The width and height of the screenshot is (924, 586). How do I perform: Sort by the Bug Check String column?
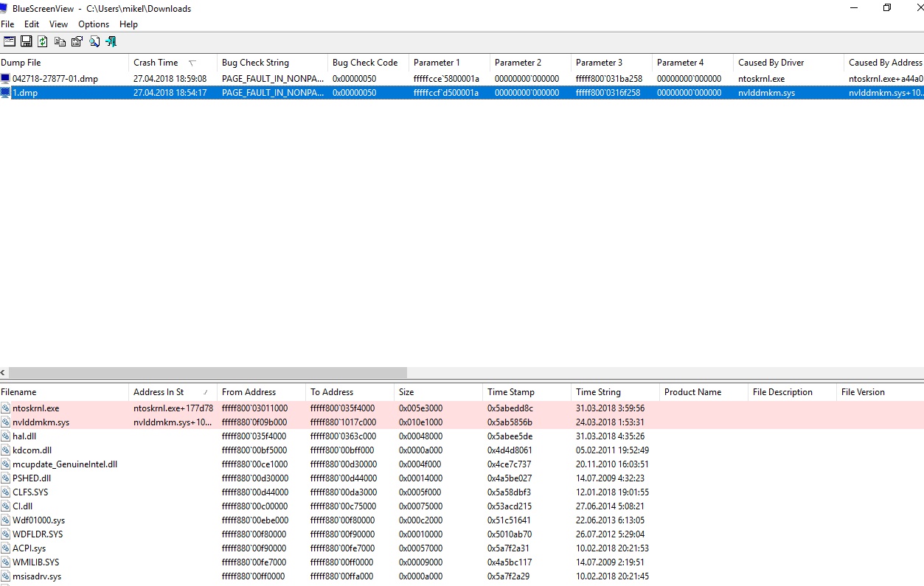[x=255, y=63]
